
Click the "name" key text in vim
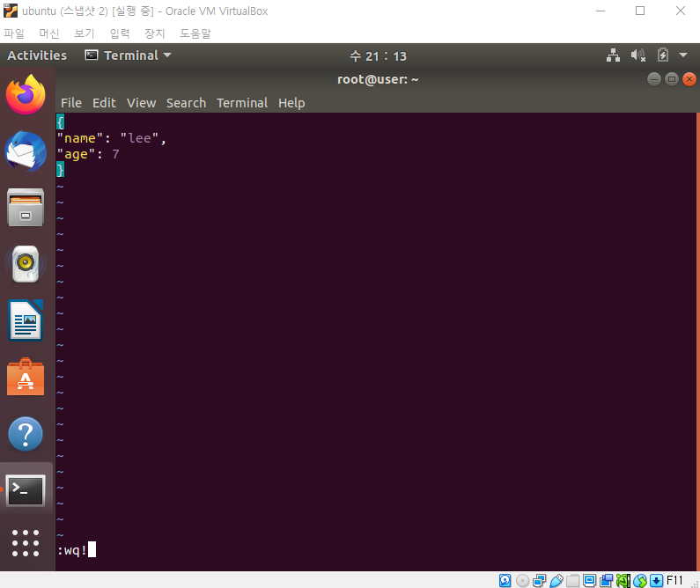[x=80, y=138]
